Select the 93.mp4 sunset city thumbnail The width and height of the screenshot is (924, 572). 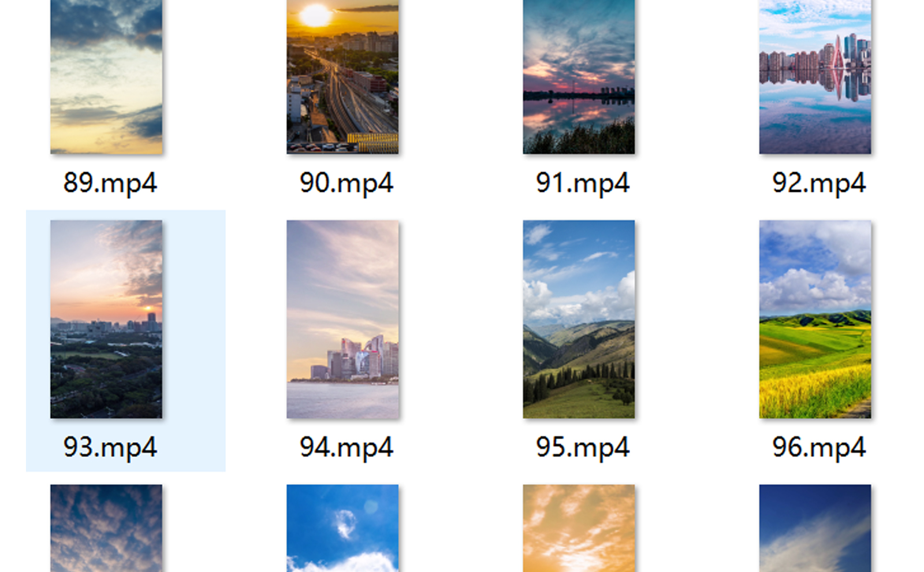point(106,319)
